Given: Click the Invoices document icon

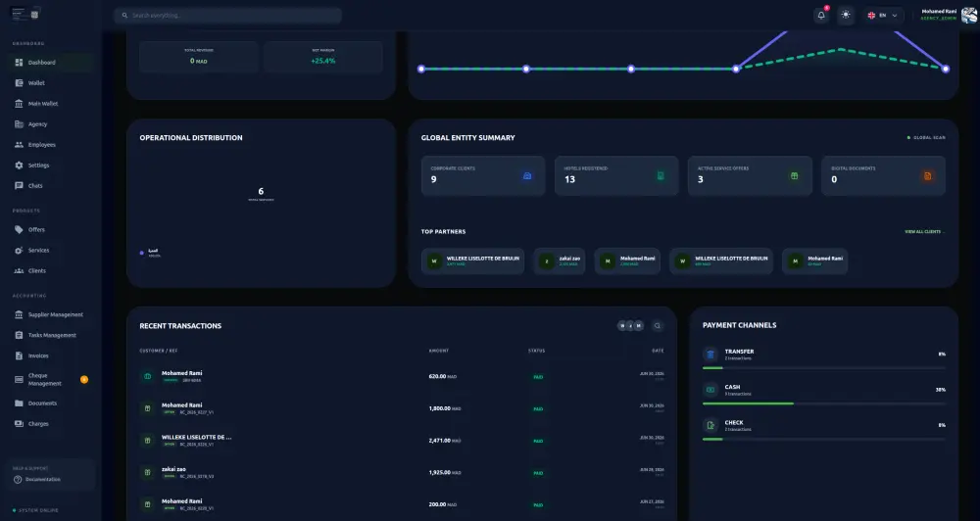Looking at the screenshot, I should [19, 355].
